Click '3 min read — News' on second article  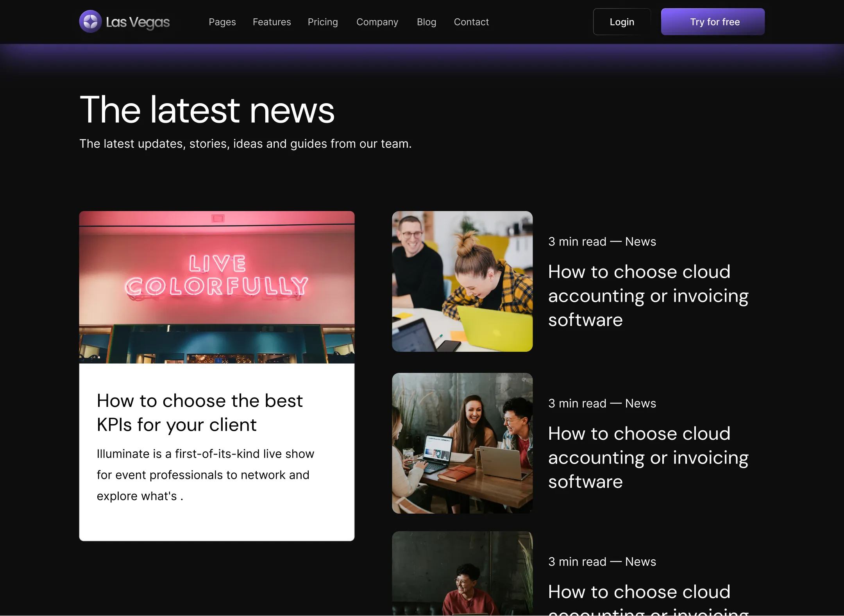tap(602, 403)
